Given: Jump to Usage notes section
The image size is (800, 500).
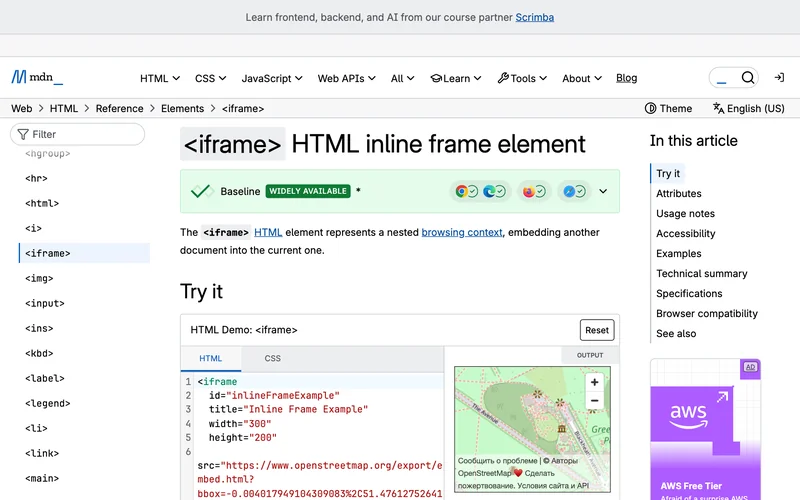Looking at the screenshot, I should point(685,213).
